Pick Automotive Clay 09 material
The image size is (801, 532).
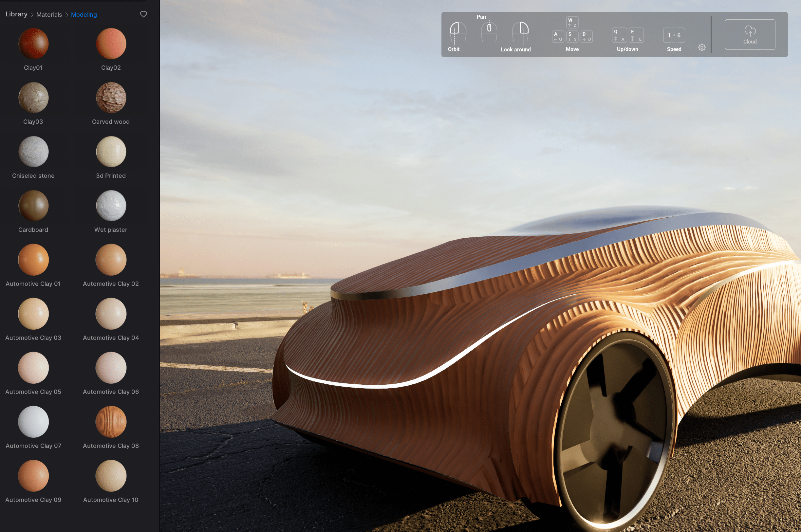click(33, 475)
